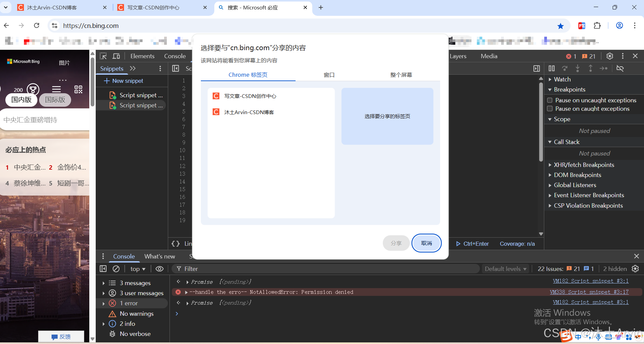The height and width of the screenshot is (344, 644).
Task: Click the orange 21 issues badge in DevTools header
Action: [x=589, y=56]
